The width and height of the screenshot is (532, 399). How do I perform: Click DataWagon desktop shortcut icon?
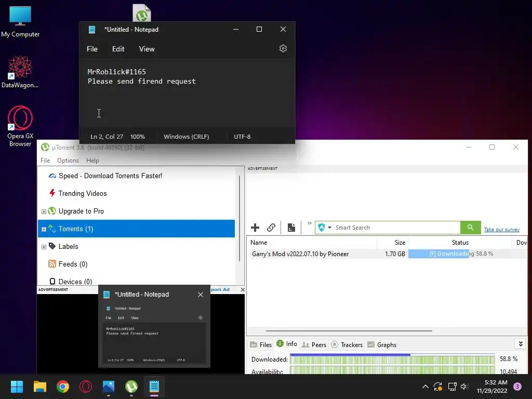20,72
